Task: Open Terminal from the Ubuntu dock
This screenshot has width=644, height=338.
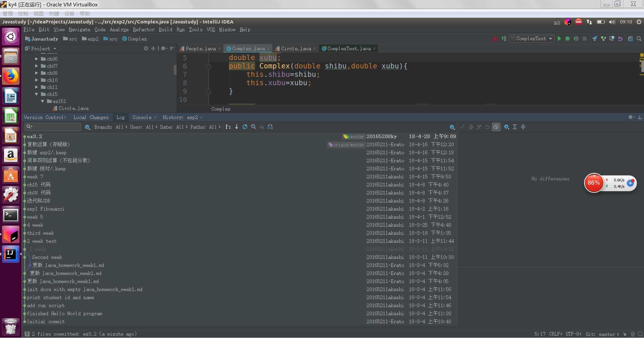Action: pos(11,215)
